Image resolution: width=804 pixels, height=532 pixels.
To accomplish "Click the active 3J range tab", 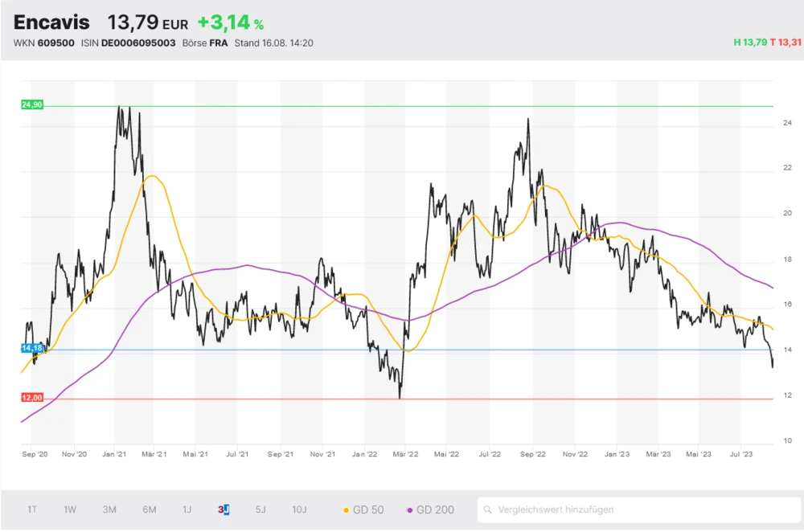I will (x=224, y=509).
